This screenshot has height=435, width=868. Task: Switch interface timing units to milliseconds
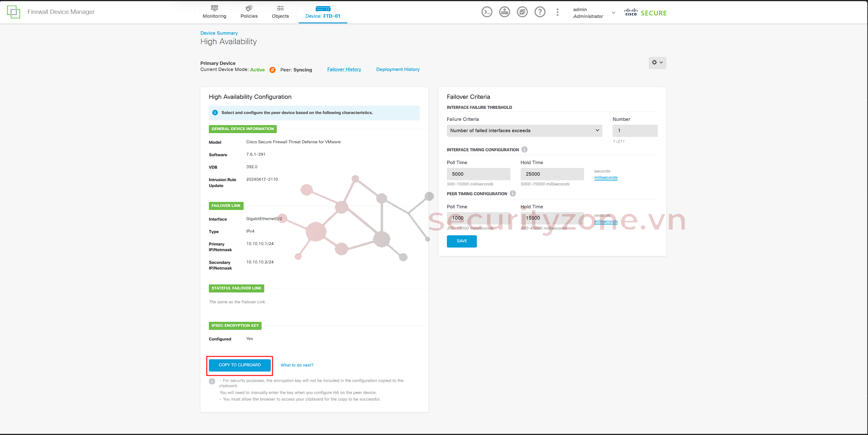(606, 177)
